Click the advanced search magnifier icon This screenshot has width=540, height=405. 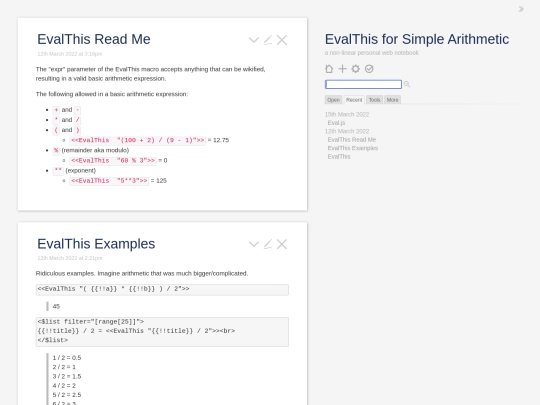(x=407, y=84)
